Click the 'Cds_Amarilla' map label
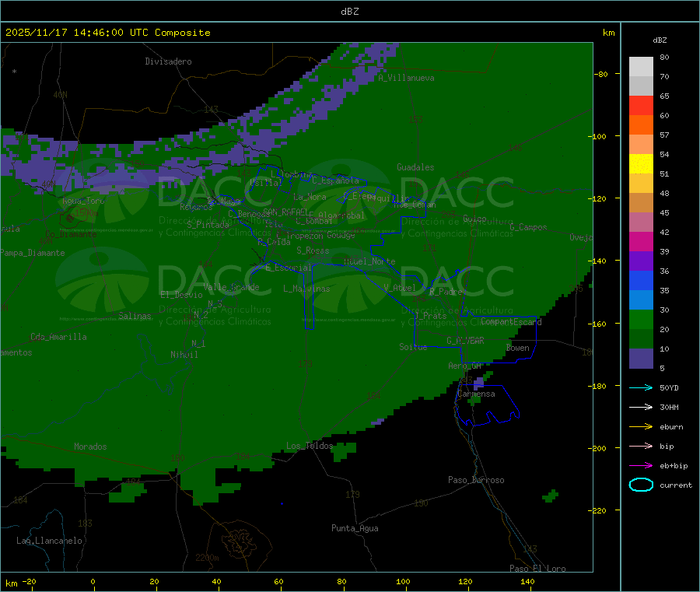The width and height of the screenshot is (700, 592). [x=58, y=337]
